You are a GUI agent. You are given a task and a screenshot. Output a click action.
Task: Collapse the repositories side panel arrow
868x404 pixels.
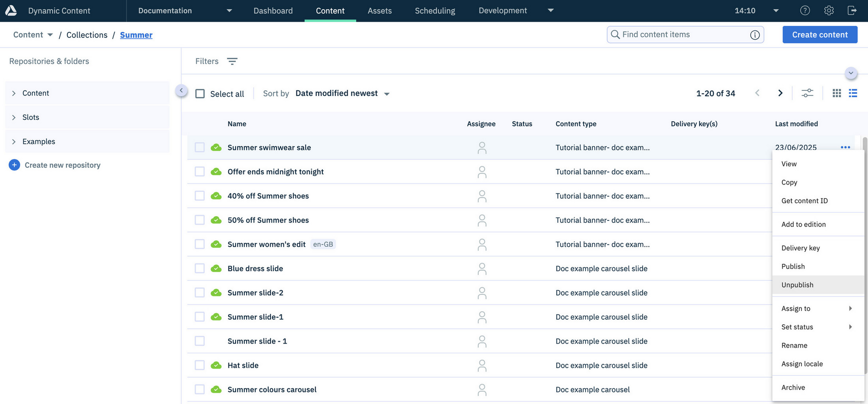[181, 91]
